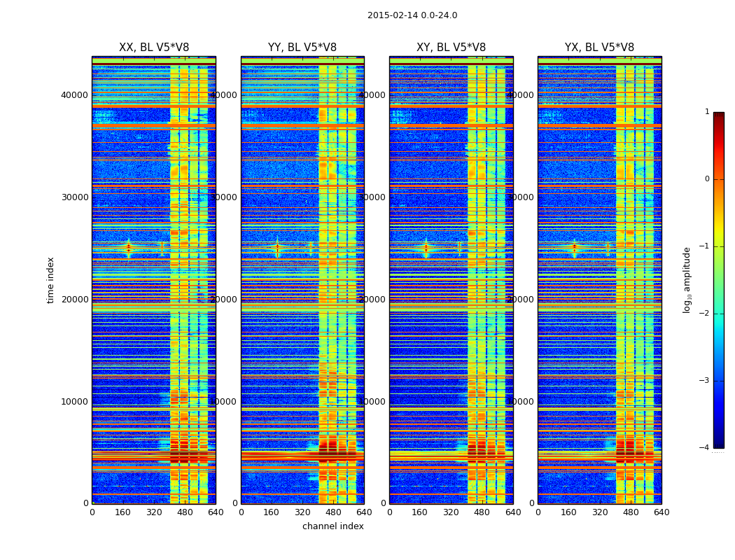
Task: Click the dark blue end of the colorbar
Action: 718,443
